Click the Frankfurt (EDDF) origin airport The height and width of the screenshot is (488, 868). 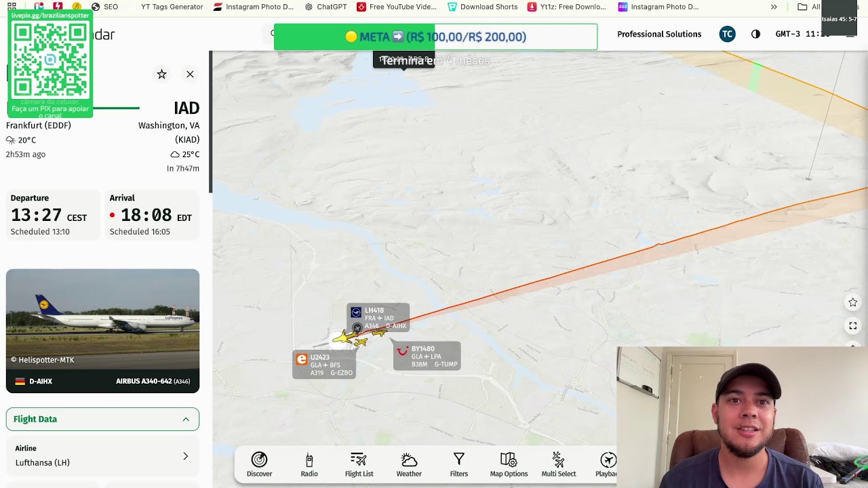point(39,125)
